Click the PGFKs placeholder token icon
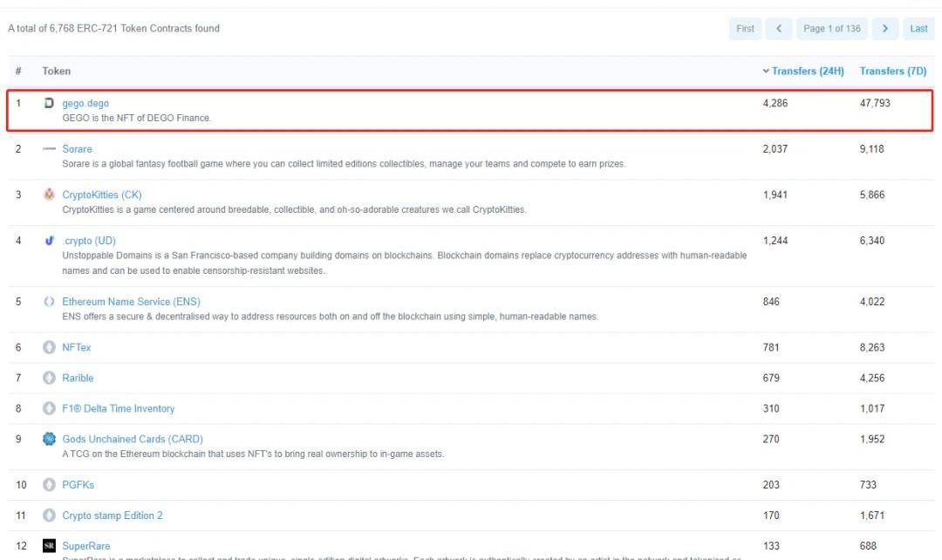The width and height of the screenshot is (942, 560). pos(49,484)
